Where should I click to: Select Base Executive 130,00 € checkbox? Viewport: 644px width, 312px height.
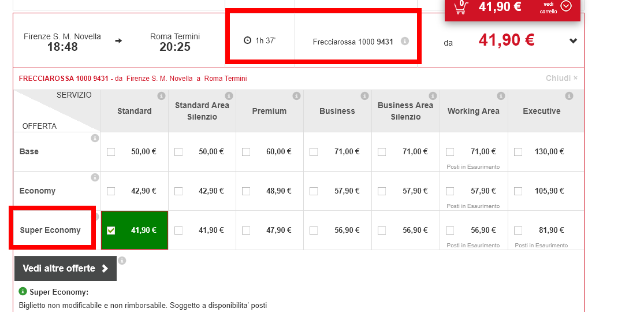pos(518,152)
